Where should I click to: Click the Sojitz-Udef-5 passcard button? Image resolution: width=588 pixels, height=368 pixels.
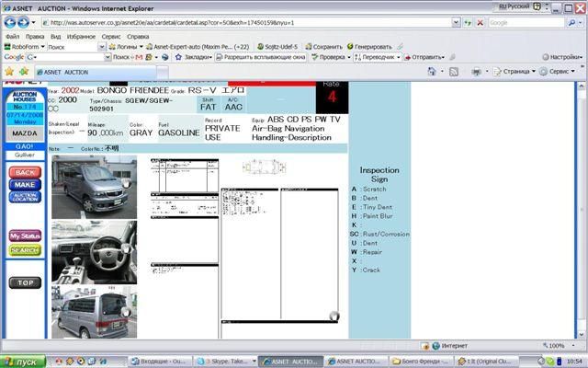click(x=277, y=47)
